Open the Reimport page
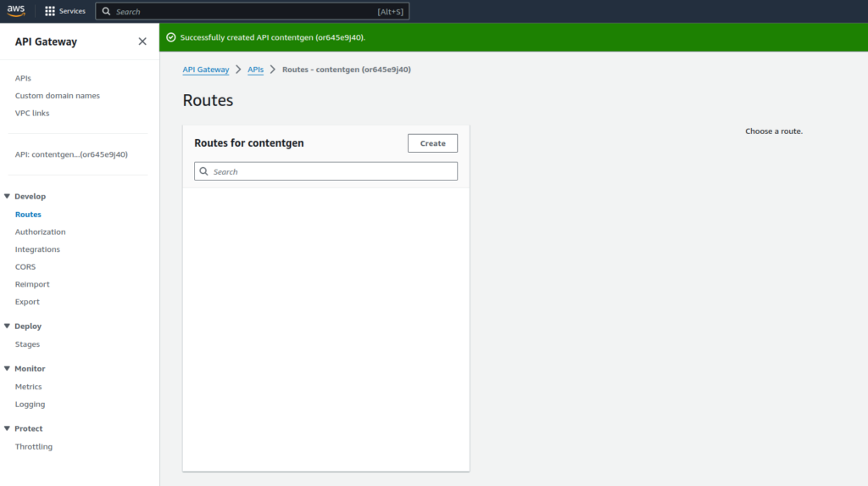868x486 pixels. pyautogui.click(x=32, y=284)
